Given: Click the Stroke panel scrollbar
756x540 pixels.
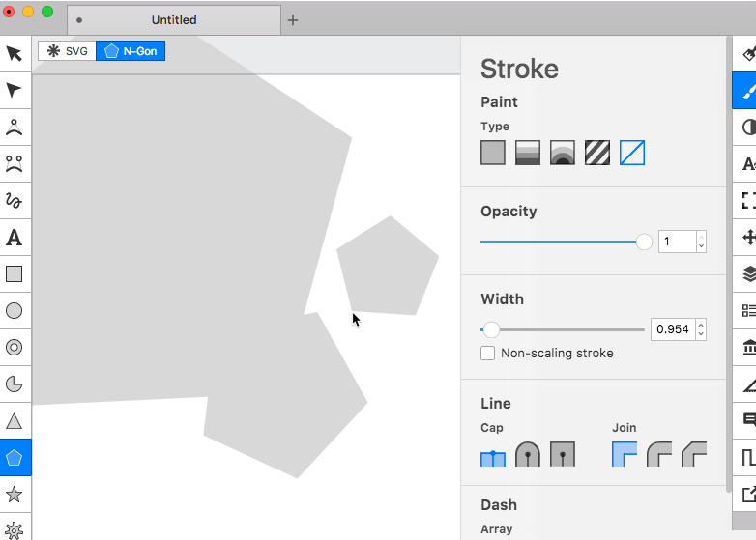Looking at the screenshot, I should (x=728, y=264).
